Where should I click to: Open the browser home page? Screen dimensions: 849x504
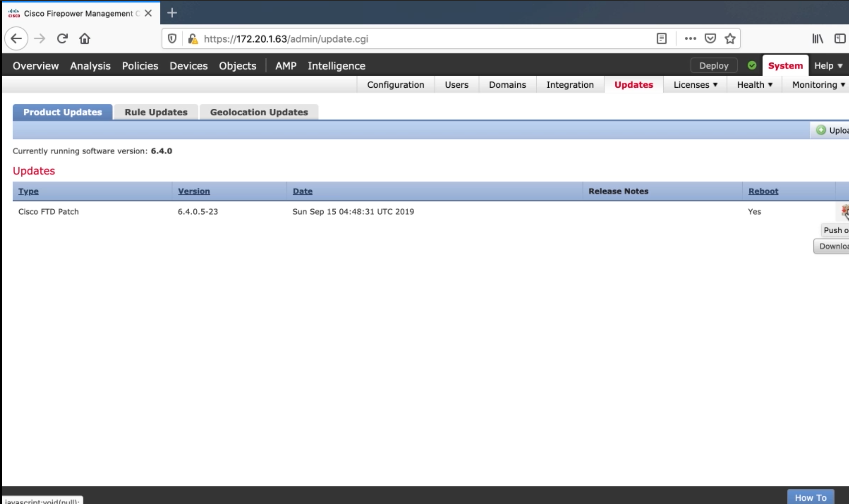85,39
